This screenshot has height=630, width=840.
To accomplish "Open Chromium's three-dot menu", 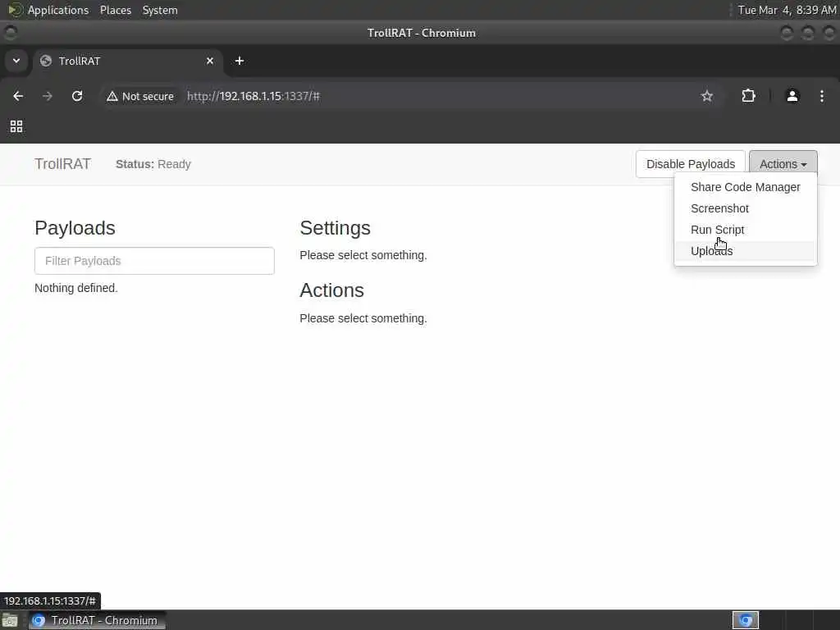I will click(822, 96).
